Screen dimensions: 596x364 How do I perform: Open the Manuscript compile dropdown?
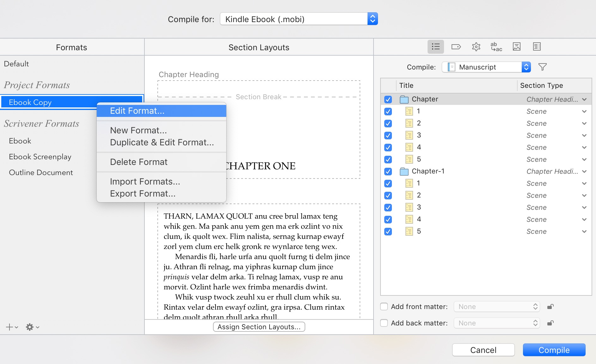point(486,67)
